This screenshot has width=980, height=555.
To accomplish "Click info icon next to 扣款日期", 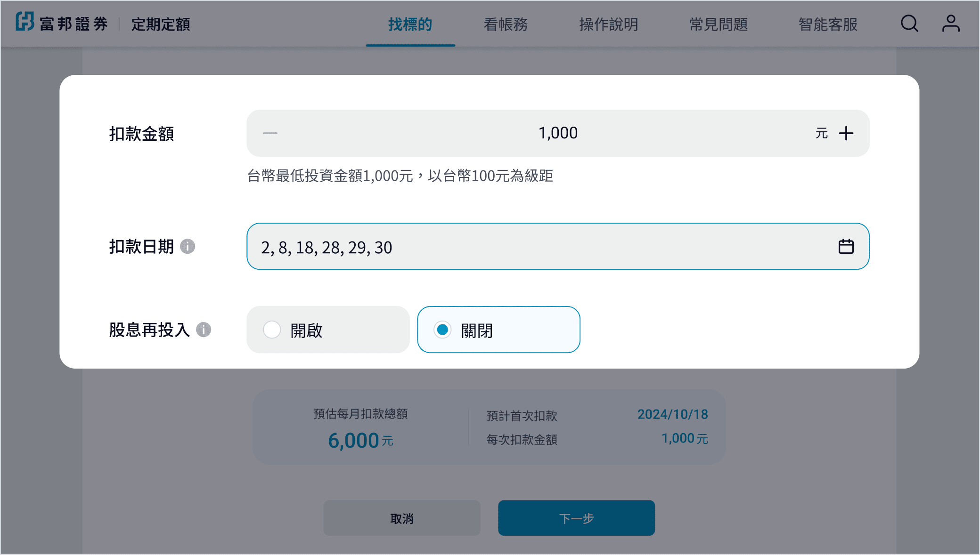I will point(188,246).
